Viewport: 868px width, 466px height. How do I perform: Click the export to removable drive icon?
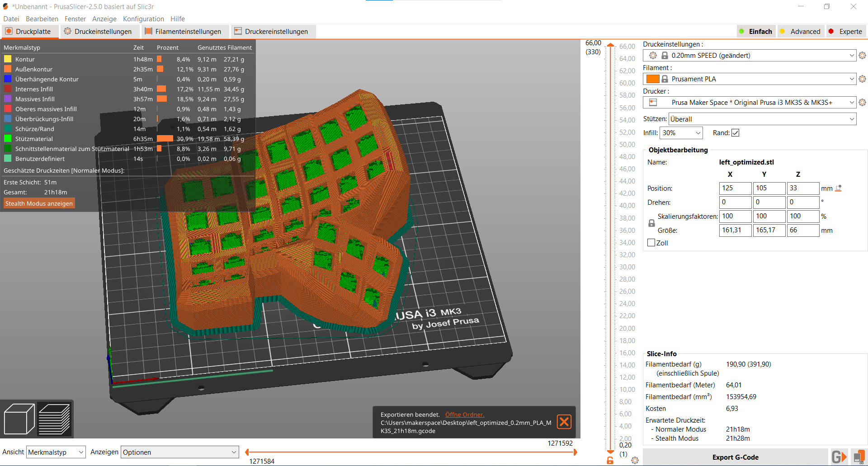[858, 457]
